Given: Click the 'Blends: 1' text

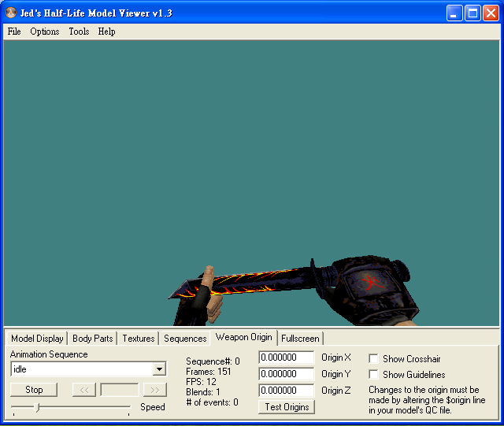Looking at the screenshot, I should coord(203,392).
